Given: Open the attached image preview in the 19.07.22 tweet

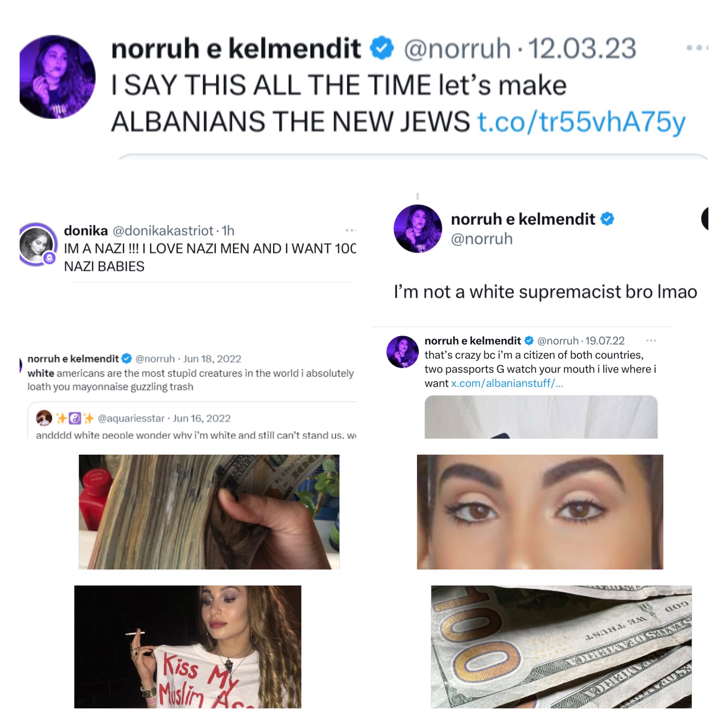Looking at the screenshot, I should pos(541,417).
